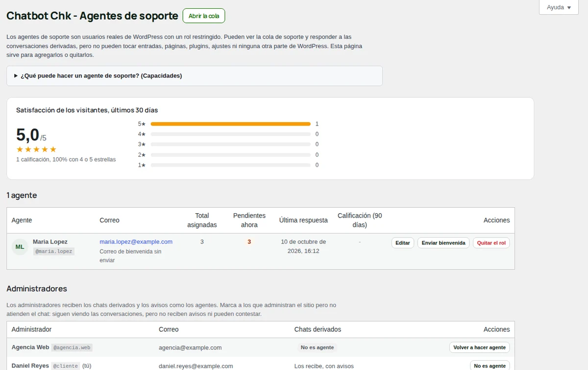Click Volver a hacer agente for Agencia Web
Screen dimensions: 588x370
479,347
